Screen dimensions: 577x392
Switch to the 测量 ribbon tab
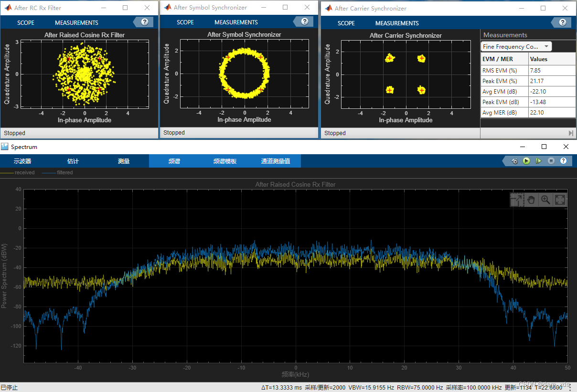123,161
